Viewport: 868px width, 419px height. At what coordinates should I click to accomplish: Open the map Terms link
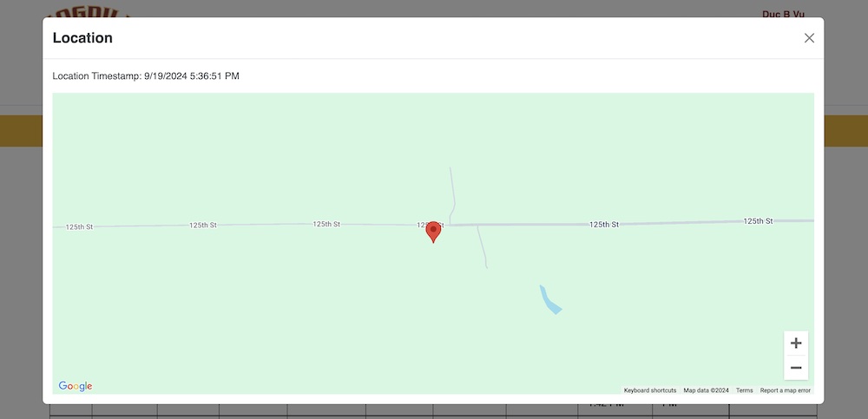click(x=744, y=390)
